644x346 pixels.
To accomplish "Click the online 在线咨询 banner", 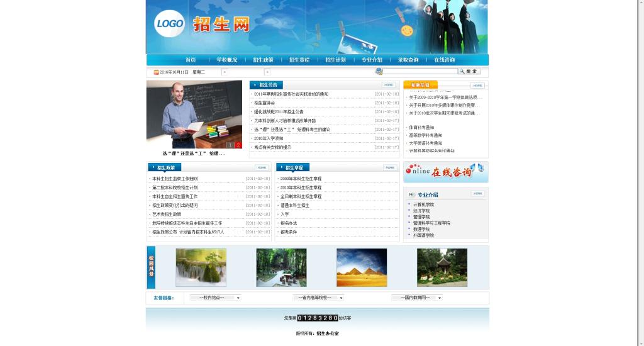I will 446,172.
